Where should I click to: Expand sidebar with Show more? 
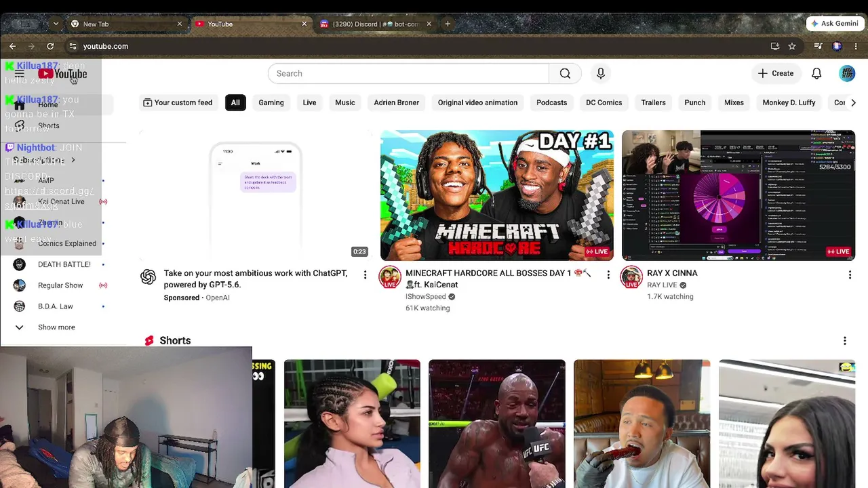tap(56, 327)
